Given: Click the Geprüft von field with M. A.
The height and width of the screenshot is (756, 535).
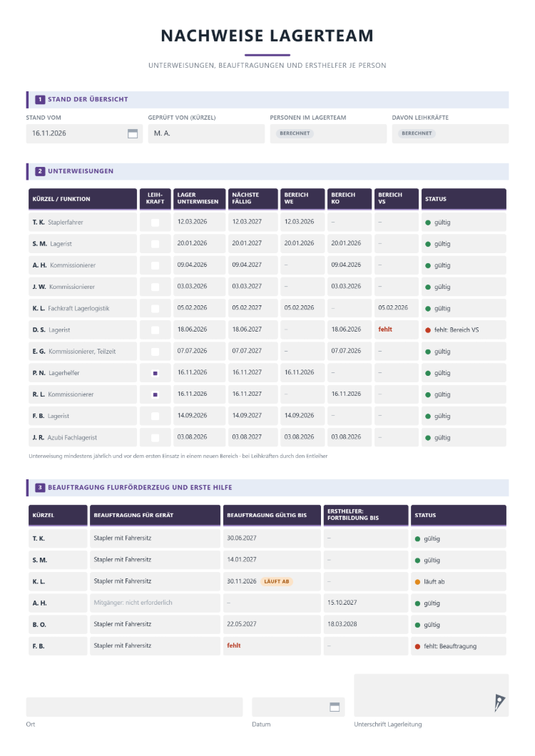Looking at the screenshot, I should pyautogui.click(x=206, y=133).
